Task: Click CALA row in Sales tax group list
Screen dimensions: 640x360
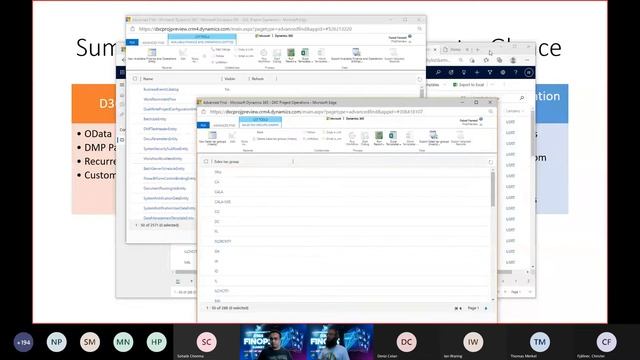Action: click(219, 192)
